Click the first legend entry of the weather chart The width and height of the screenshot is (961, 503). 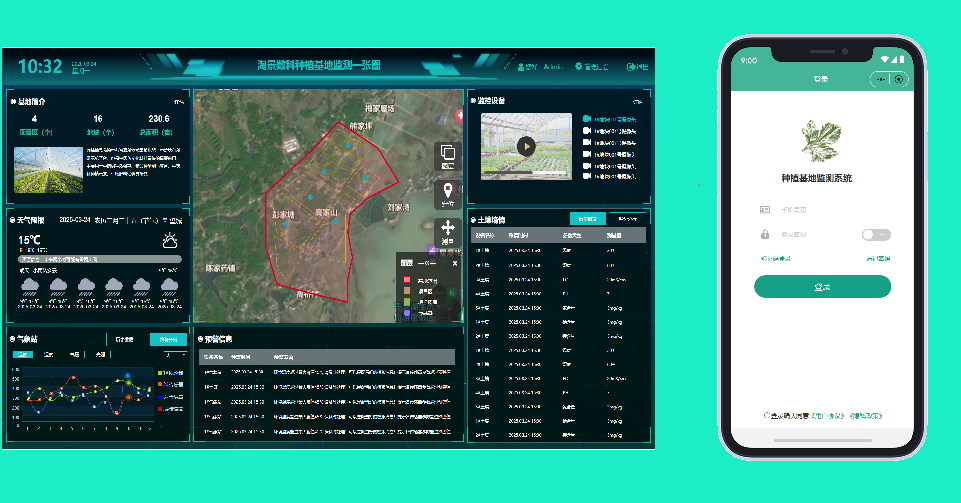click(x=170, y=373)
